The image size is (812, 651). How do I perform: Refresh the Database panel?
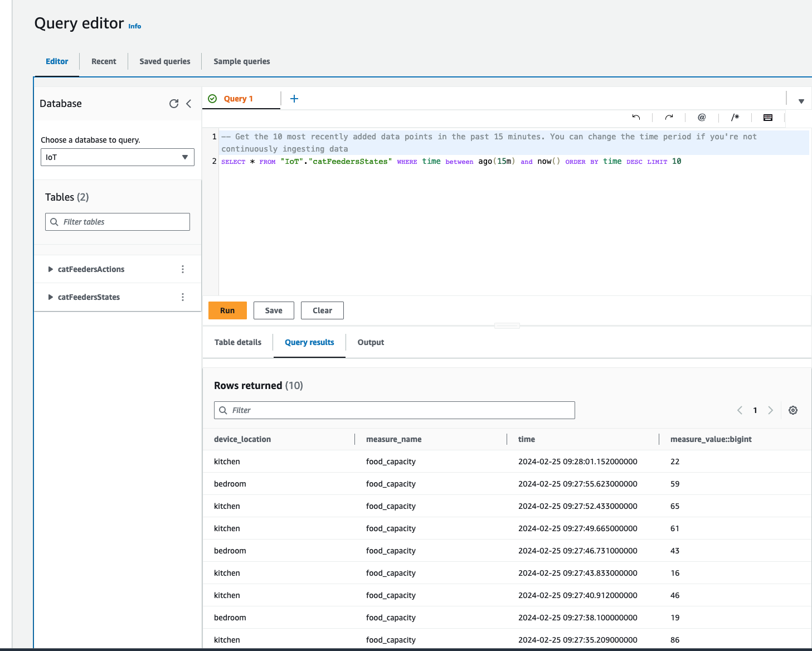(x=174, y=104)
